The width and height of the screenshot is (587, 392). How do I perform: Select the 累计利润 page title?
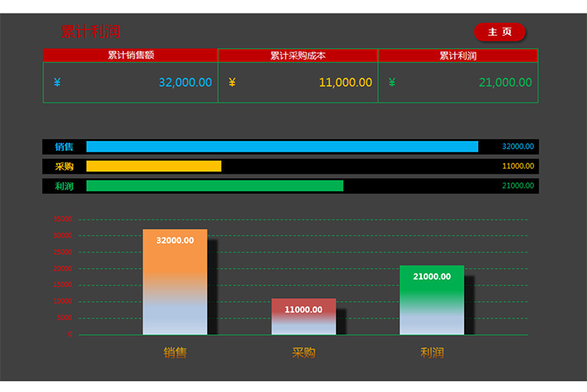click(x=90, y=32)
